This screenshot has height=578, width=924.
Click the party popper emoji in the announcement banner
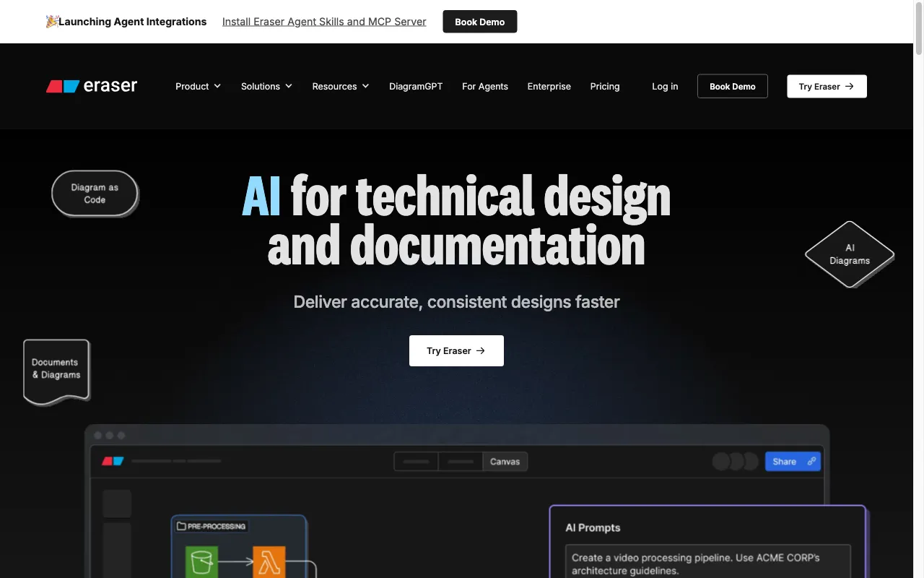point(52,22)
